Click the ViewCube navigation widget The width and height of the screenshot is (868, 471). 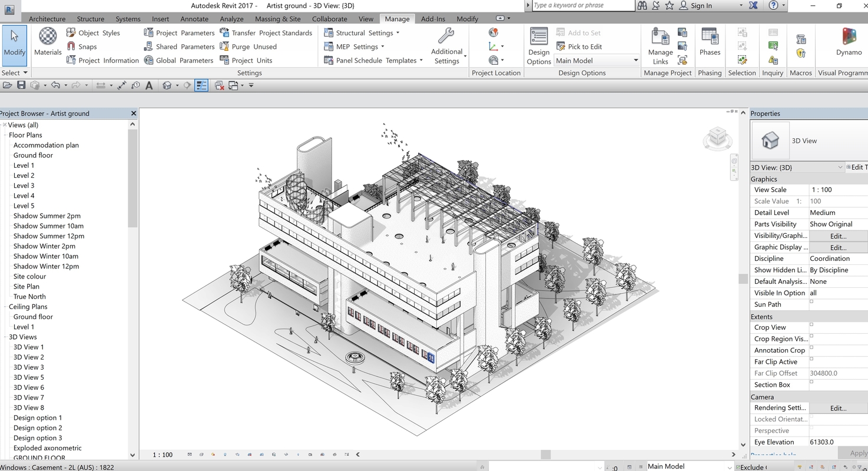coord(717,138)
